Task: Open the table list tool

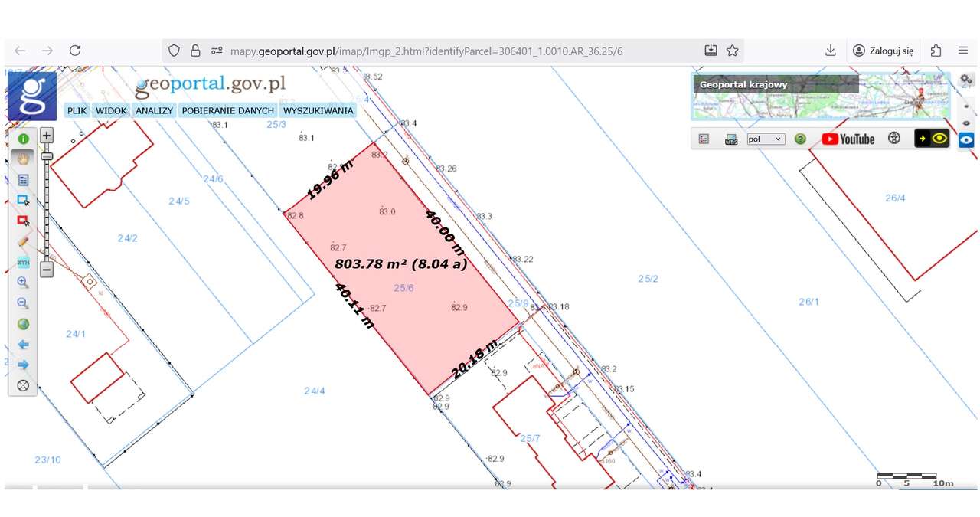Action: click(x=23, y=180)
